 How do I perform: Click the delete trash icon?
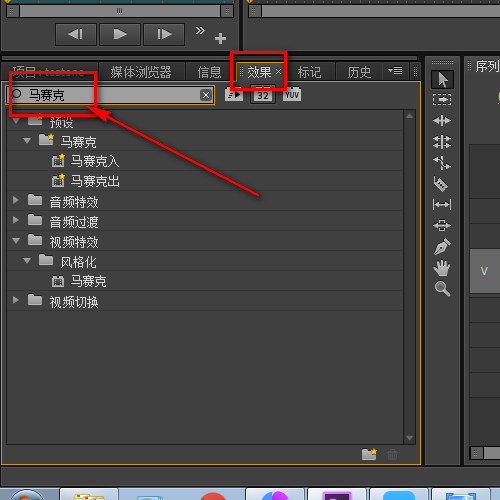coord(392,454)
